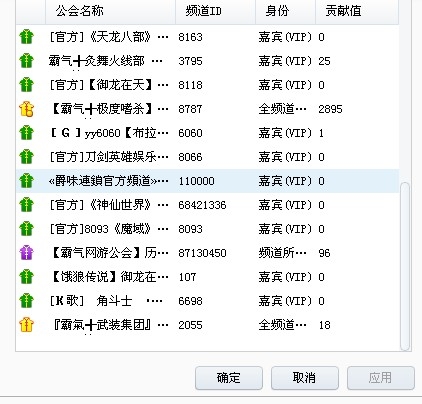
Task: Confirm with the 确定 button
Action: [229, 378]
